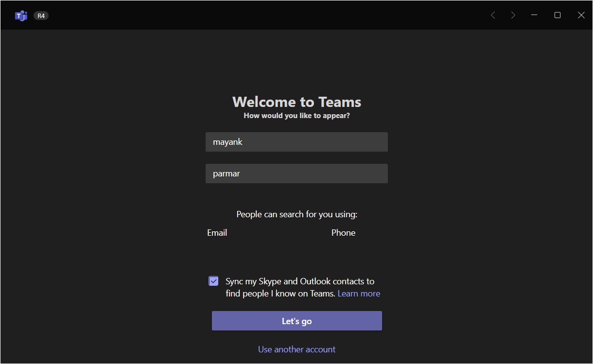Click the How would you like to appear text
593x364 pixels.
[x=296, y=115]
